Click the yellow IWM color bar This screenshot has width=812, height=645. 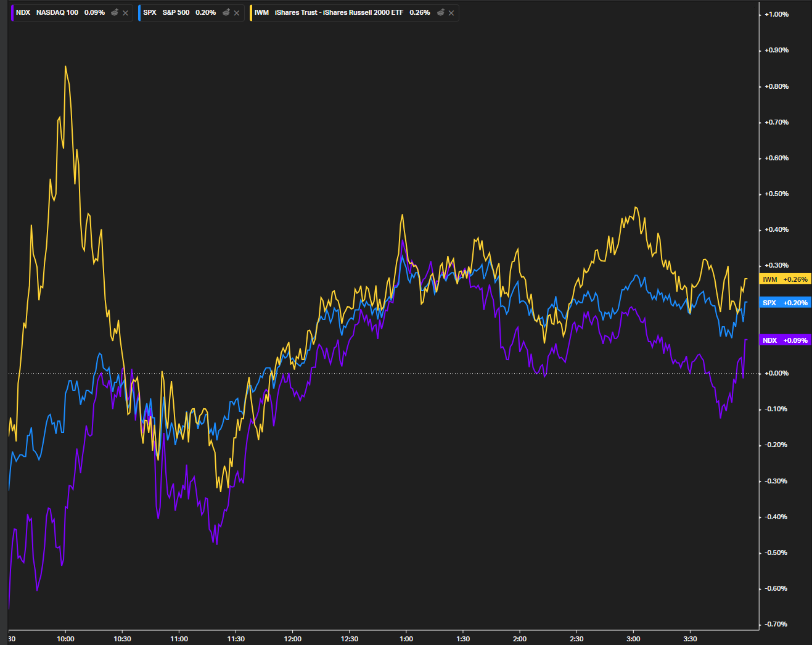[251, 12]
